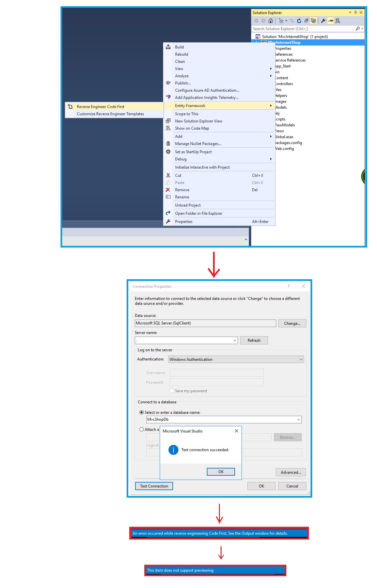Click the help question mark in Connection Properties

(289, 286)
